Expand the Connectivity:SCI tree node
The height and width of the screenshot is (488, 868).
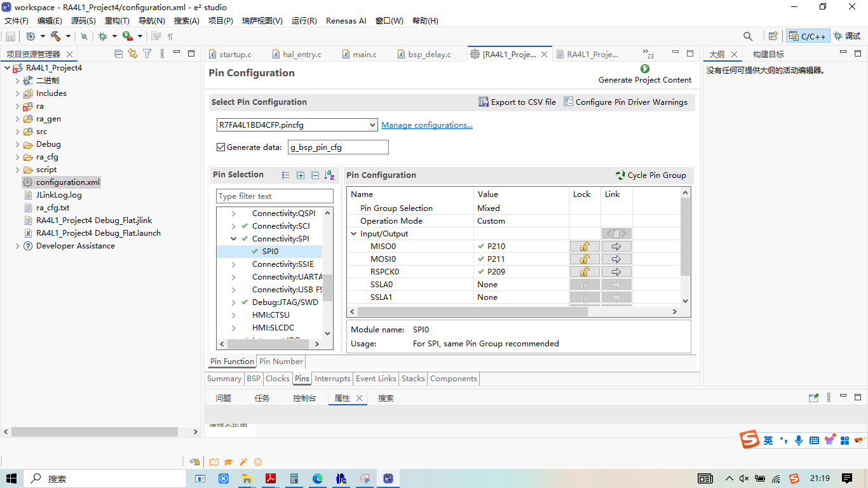[233, 226]
